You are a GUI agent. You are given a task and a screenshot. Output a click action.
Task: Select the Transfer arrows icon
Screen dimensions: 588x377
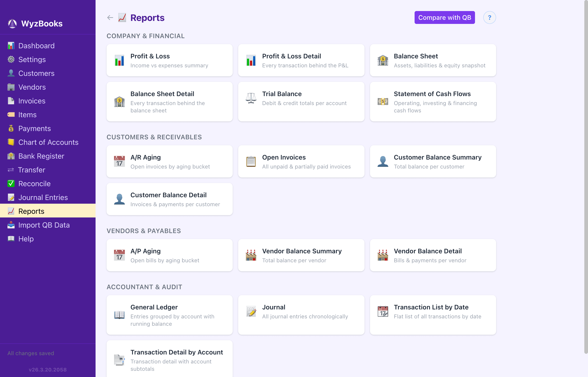[x=11, y=170]
